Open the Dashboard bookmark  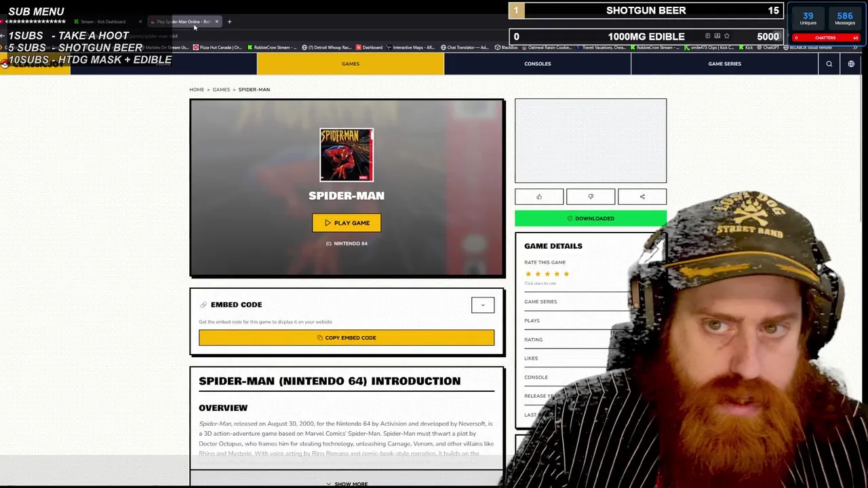(x=368, y=47)
